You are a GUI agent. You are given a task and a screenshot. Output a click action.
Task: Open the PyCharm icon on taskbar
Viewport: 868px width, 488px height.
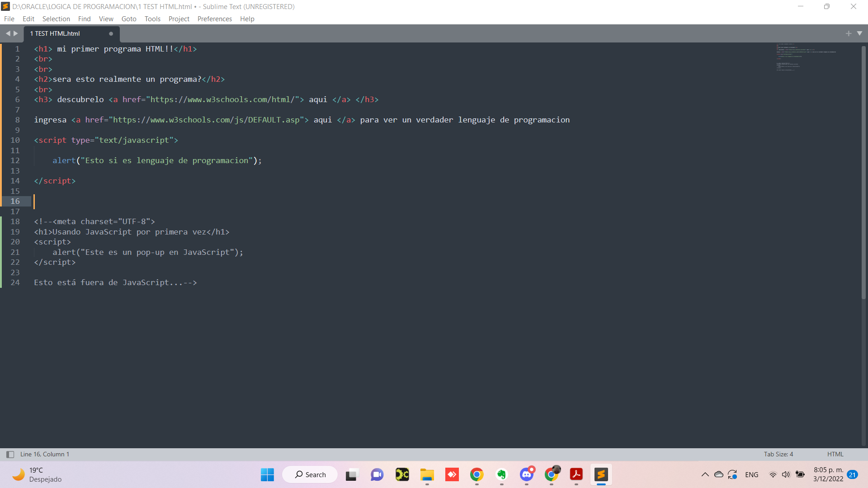click(402, 474)
